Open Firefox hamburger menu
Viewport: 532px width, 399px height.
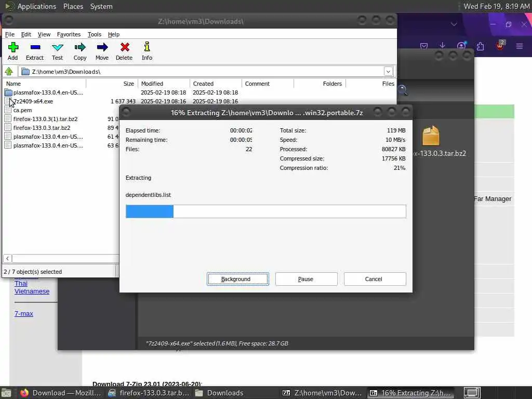[520, 46]
